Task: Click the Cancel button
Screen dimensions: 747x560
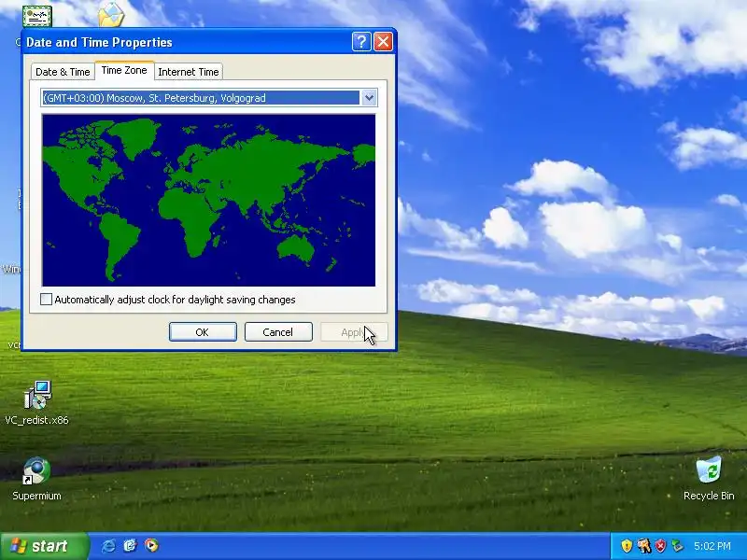Action: tap(278, 332)
